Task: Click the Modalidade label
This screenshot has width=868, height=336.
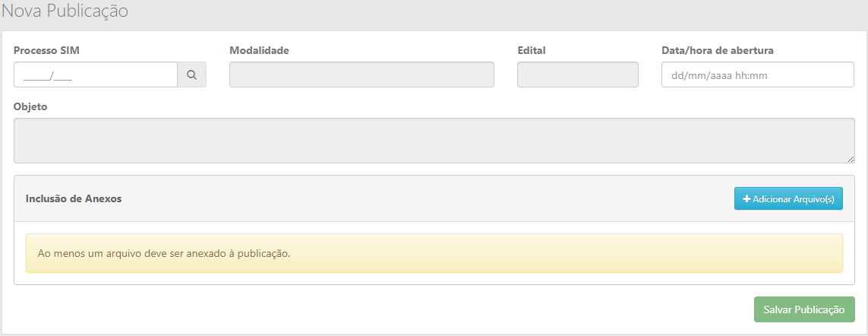Action: (x=259, y=51)
